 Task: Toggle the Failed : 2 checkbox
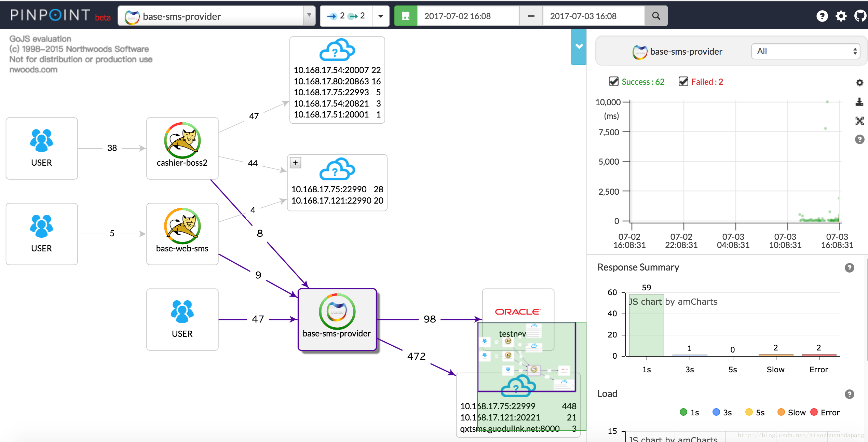pos(683,81)
